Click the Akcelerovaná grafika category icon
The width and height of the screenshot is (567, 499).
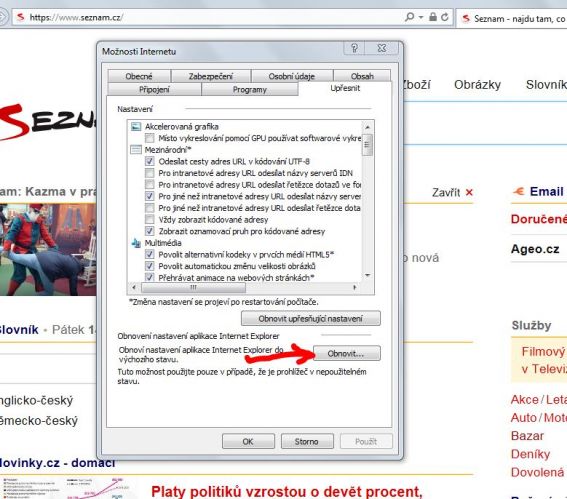click(x=136, y=126)
